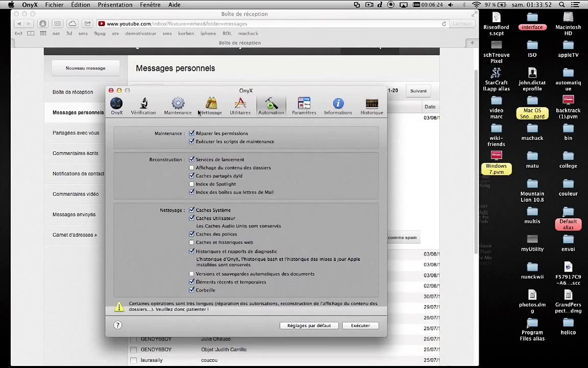Uncheck the Corbeille option
Image resolution: width=588 pixels, height=368 pixels.
coord(191,290)
